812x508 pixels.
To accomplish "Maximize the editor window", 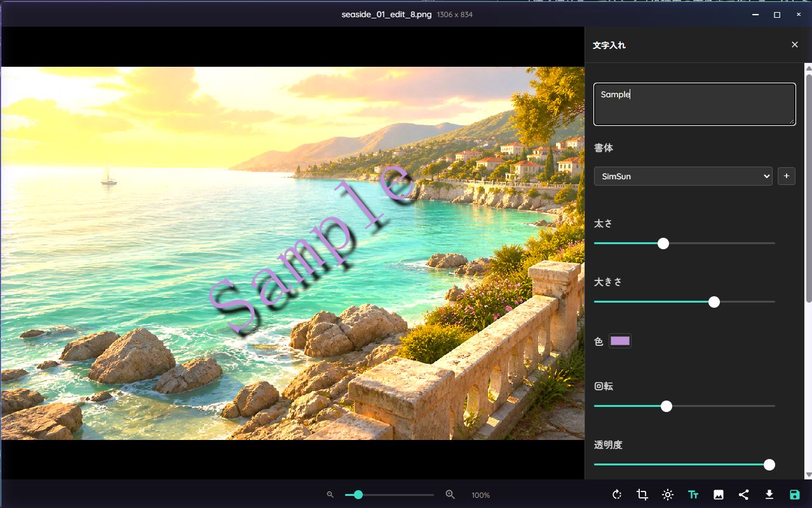I will 776,14.
